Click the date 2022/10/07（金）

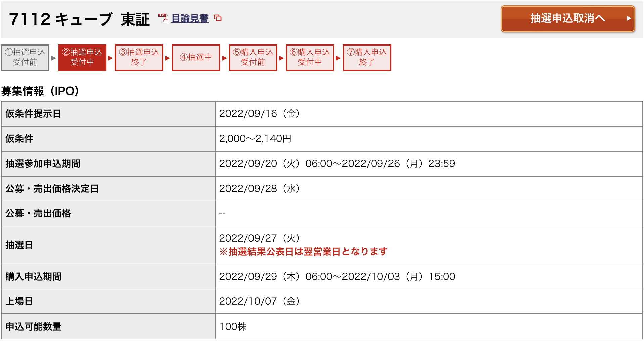260,301
